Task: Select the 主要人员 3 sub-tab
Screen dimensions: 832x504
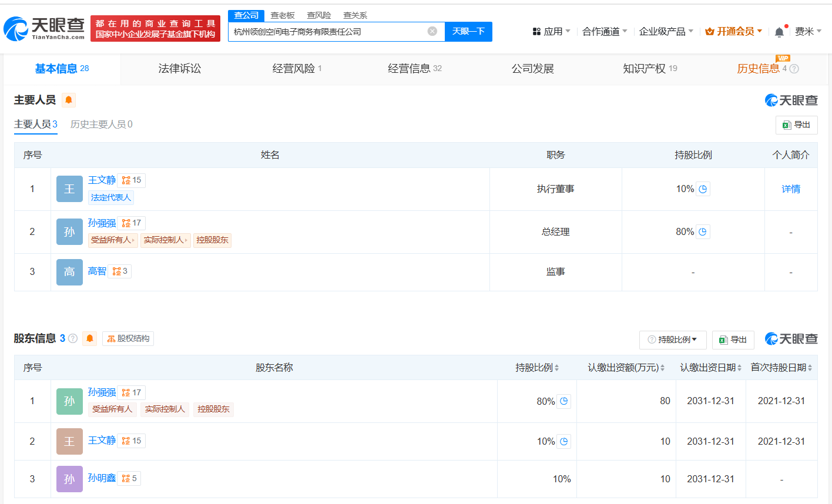Action: point(36,125)
